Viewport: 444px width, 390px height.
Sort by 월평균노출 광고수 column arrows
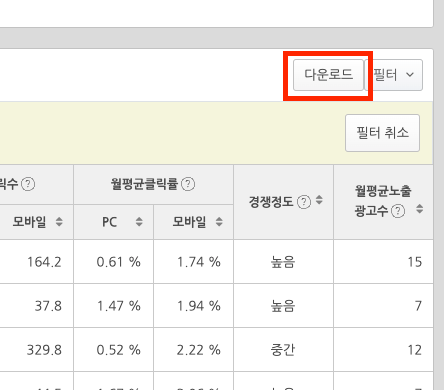(420, 209)
